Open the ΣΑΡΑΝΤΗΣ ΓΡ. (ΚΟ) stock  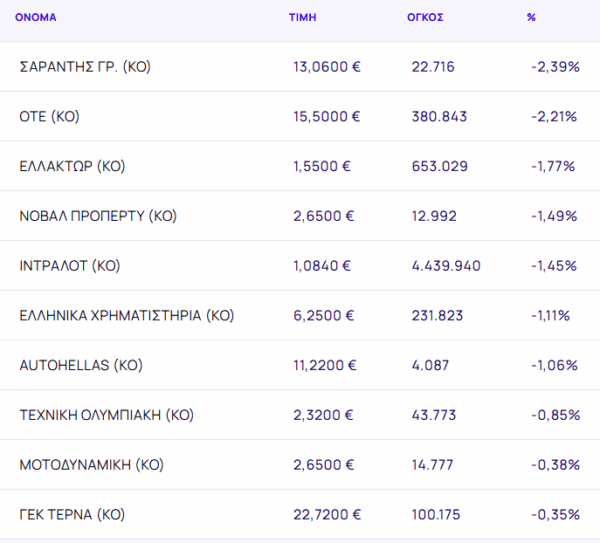pos(85,67)
